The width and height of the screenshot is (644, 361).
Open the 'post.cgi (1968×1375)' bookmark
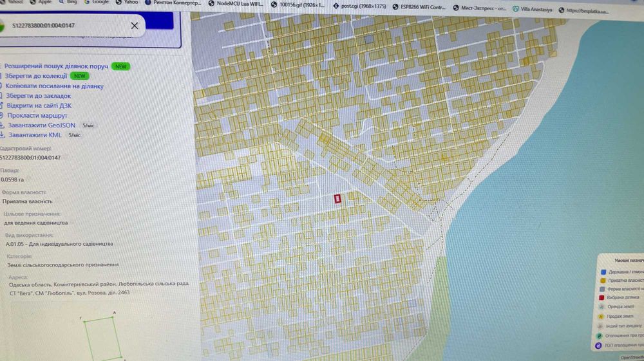click(359, 6)
